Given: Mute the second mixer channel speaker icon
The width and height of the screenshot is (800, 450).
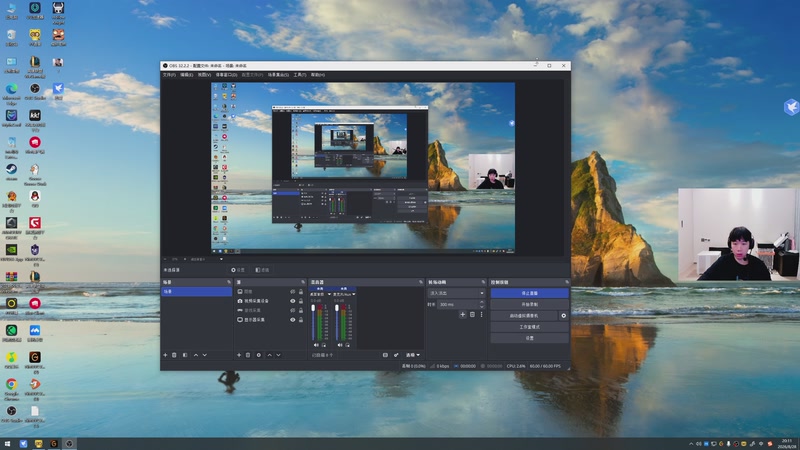Looking at the screenshot, I should point(340,345).
